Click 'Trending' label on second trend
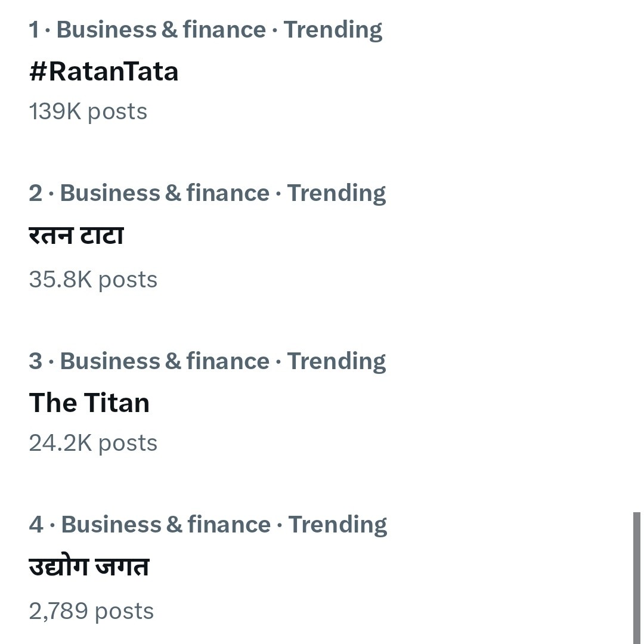 tap(336, 193)
